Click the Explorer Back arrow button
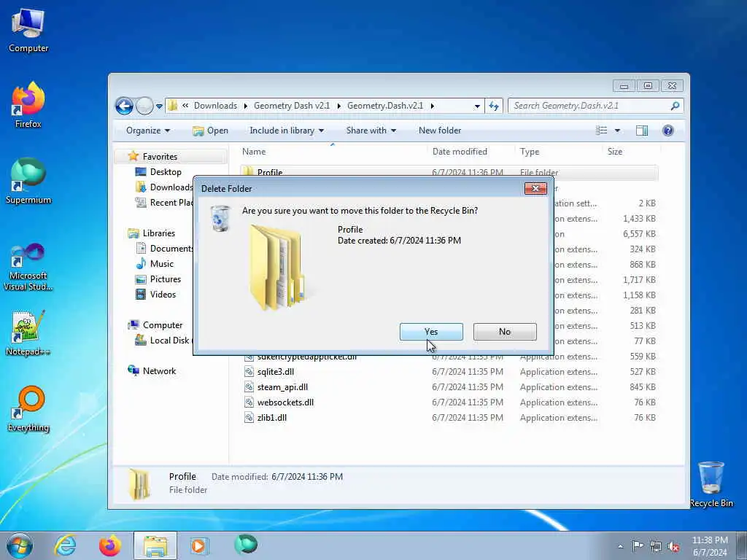This screenshot has width=747, height=560. coord(124,106)
